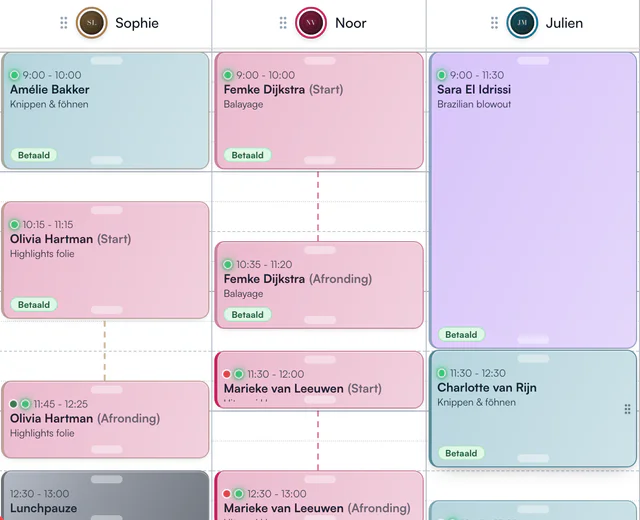Open Julien's JM avatar

(x=522, y=23)
